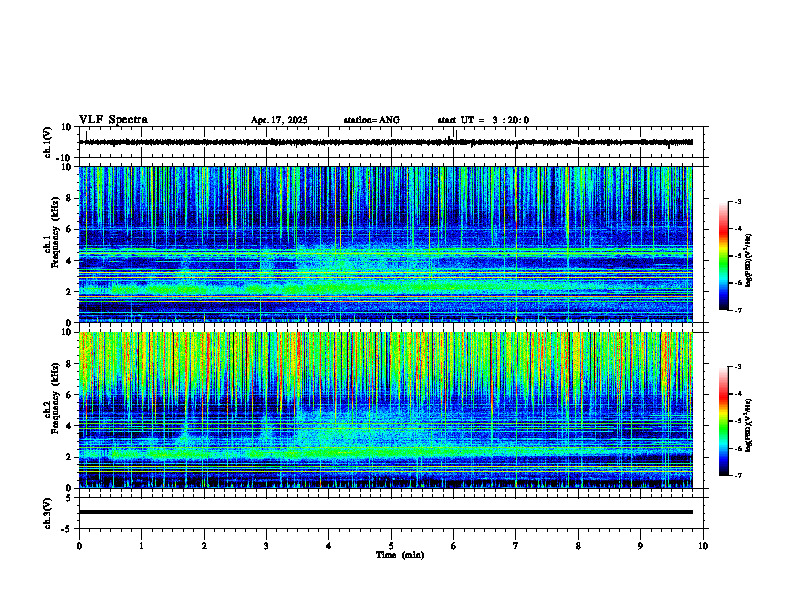This screenshot has height=612, width=792.
Task: Click the "ch.3(V)" axis label
Action: pyautogui.click(x=47, y=513)
